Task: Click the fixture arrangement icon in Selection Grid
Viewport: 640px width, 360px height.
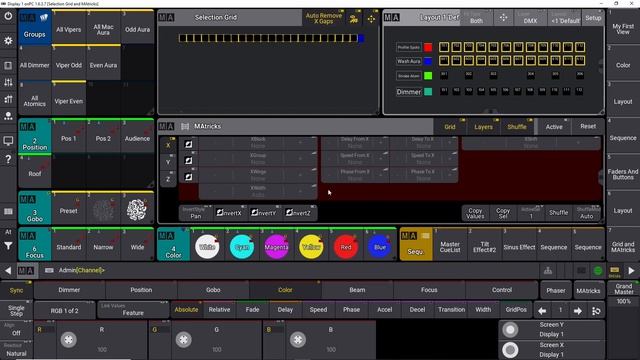Action: pyautogui.click(x=354, y=18)
